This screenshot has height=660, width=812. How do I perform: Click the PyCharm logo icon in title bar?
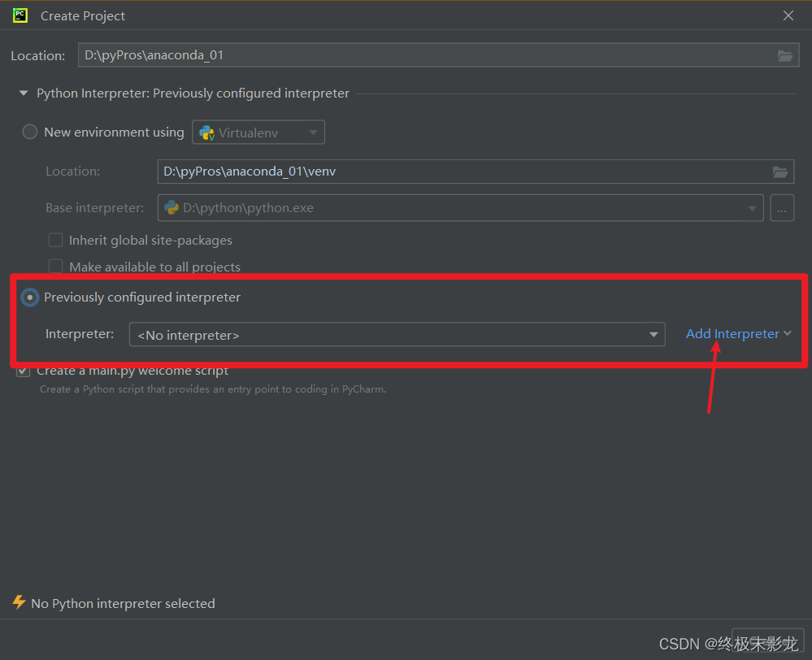click(20, 15)
